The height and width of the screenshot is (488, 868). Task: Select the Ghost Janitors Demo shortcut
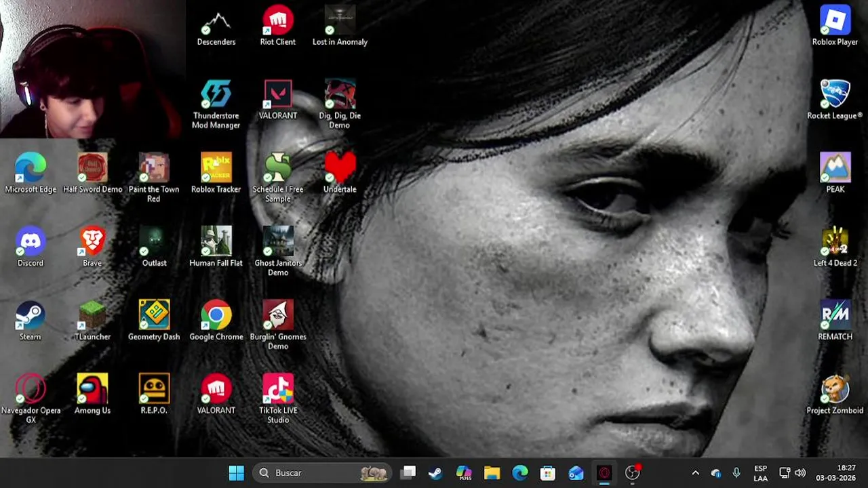point(278,252)
